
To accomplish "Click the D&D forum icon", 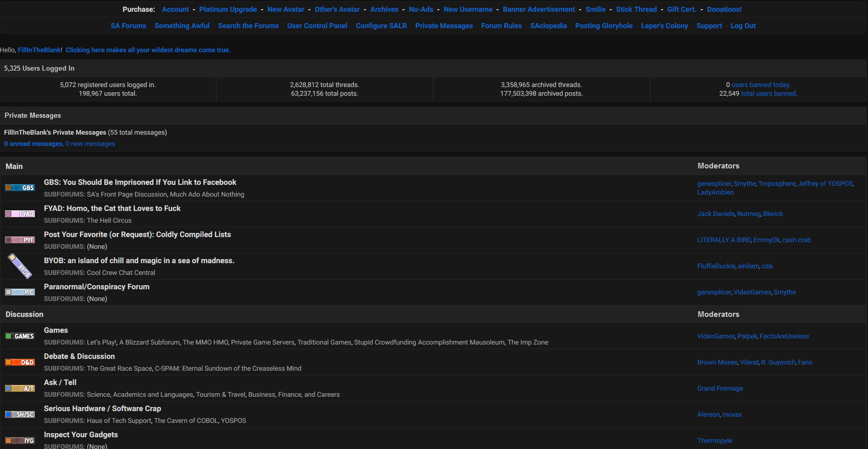I will (20, 362).
